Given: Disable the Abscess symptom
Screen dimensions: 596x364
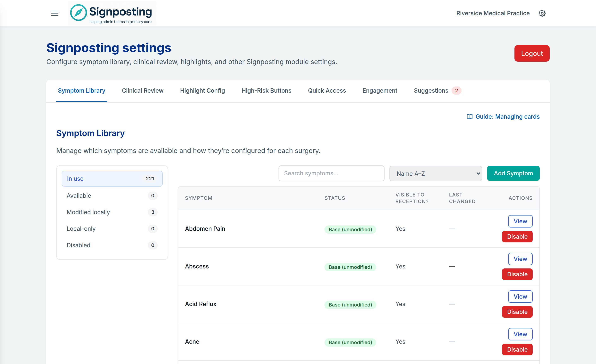Looking at the screenshot, I should pyautogui.click(x=517, y=274).
